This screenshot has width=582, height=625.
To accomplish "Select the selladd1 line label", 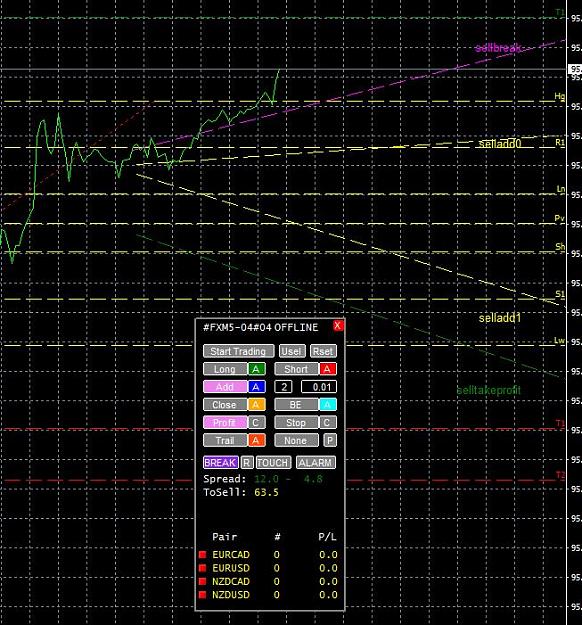I will 500,318.
